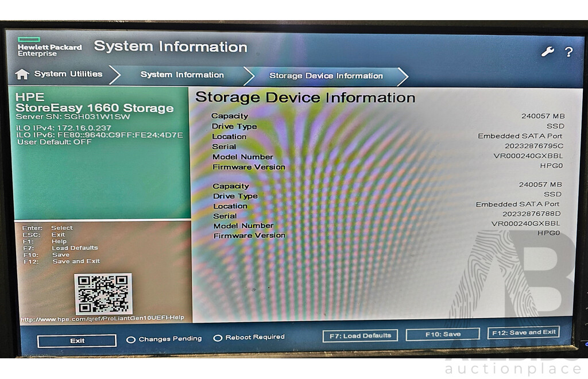Screen dimensions: 588x379
Task: Click the Hewlett Packard Enterprise logo
Action: 49,47
